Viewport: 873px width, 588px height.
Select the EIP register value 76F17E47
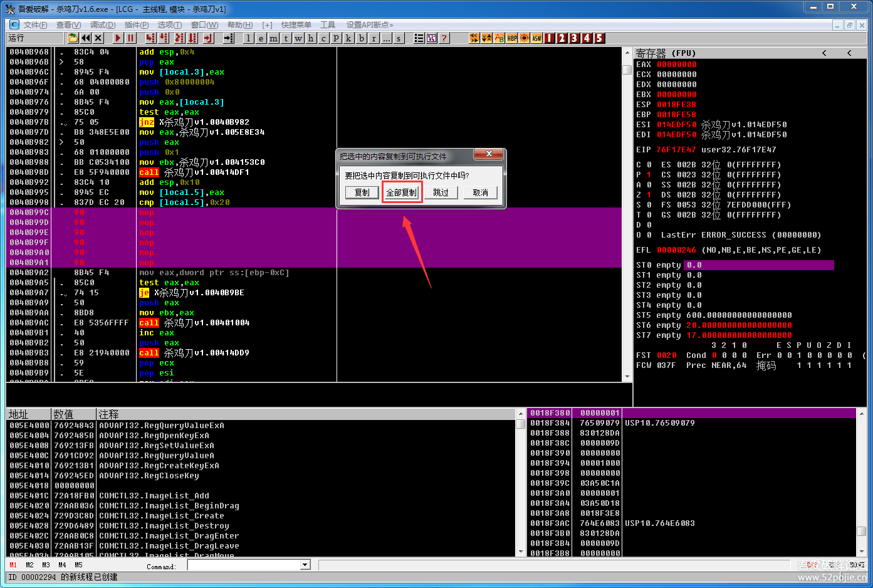pos(676,150)
